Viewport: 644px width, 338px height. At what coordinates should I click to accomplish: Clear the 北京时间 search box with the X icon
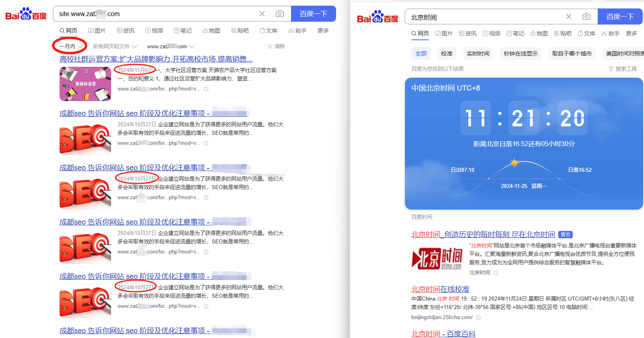[x=569, y=16]
